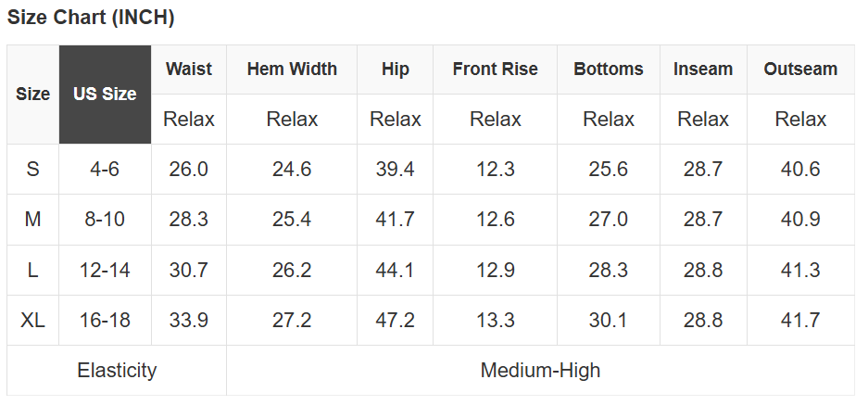Select the Medium-High elasticity value

click(540, 371)
